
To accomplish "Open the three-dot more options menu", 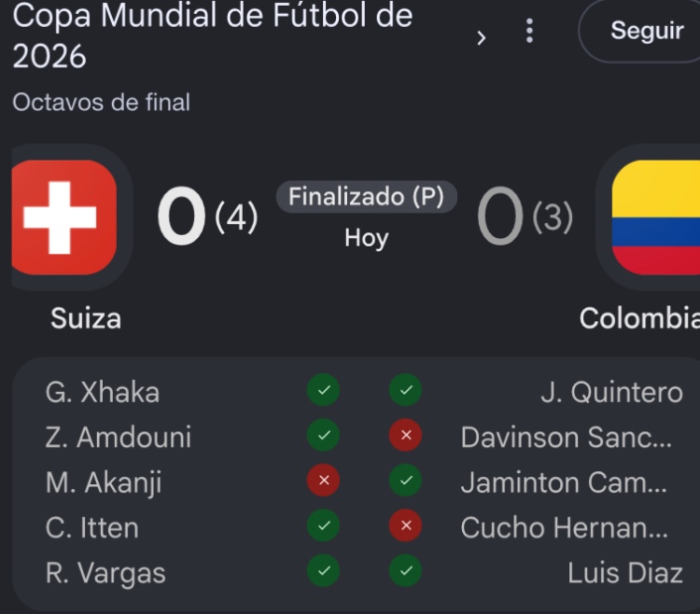I will click(529, 31).
